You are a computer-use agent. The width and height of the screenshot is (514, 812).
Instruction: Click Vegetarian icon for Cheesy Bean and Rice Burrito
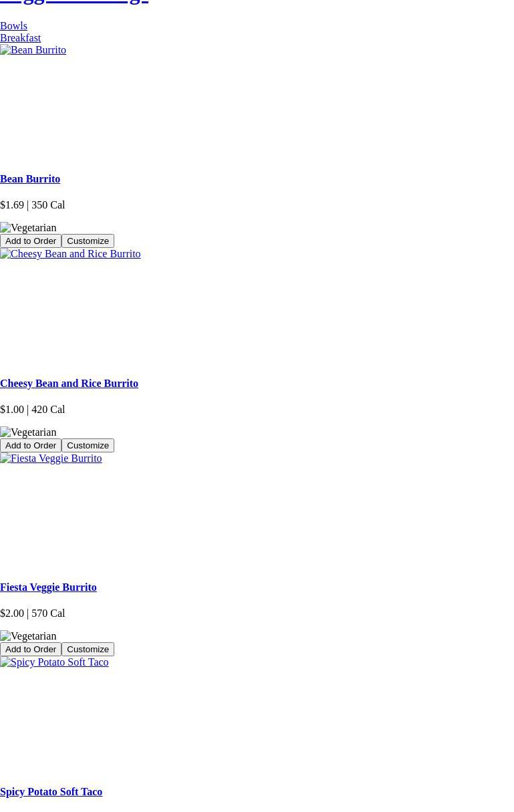tap(28, 432)
